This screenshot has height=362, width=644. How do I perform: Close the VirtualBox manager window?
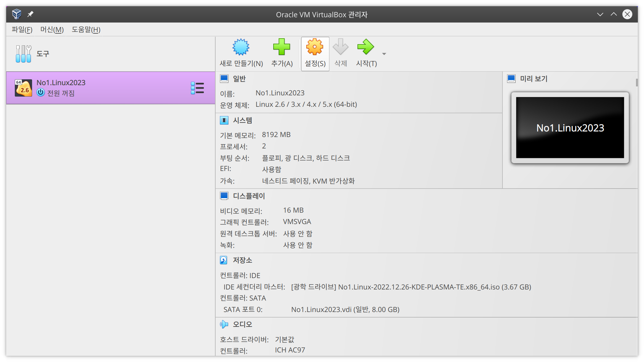click(x=627, y=14)
